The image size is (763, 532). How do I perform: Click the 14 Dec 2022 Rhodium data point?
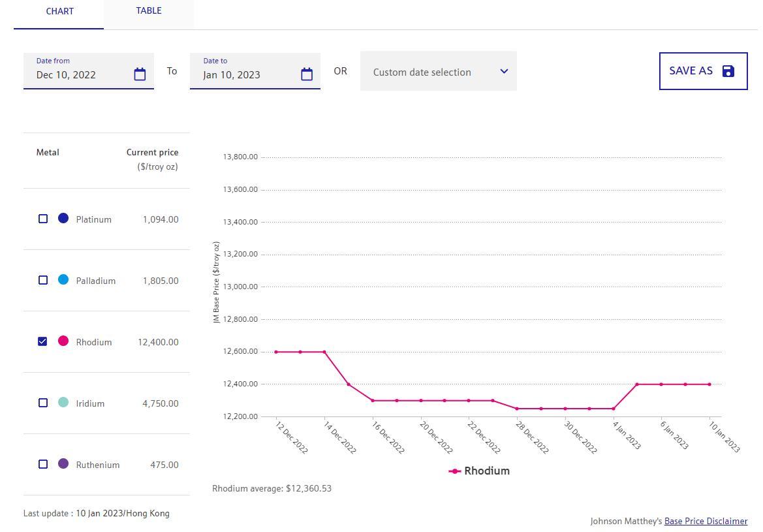pyautogui.click(x=324, y=352)
